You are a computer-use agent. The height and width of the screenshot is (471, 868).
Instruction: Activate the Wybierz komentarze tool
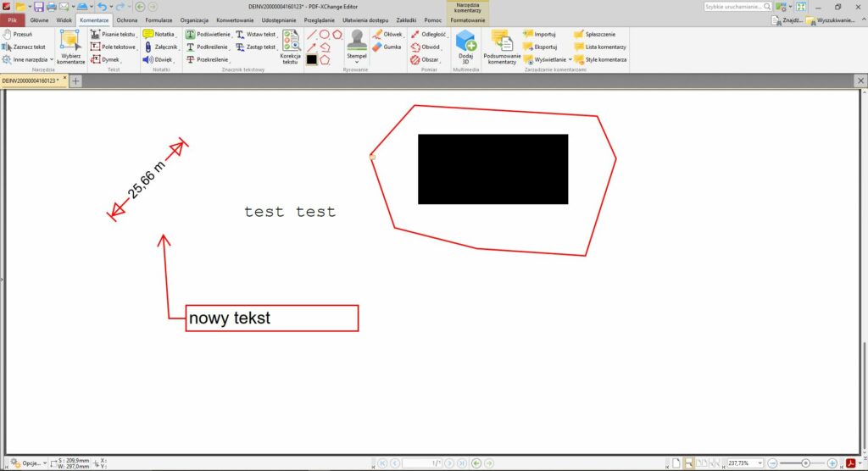(70, 47)
